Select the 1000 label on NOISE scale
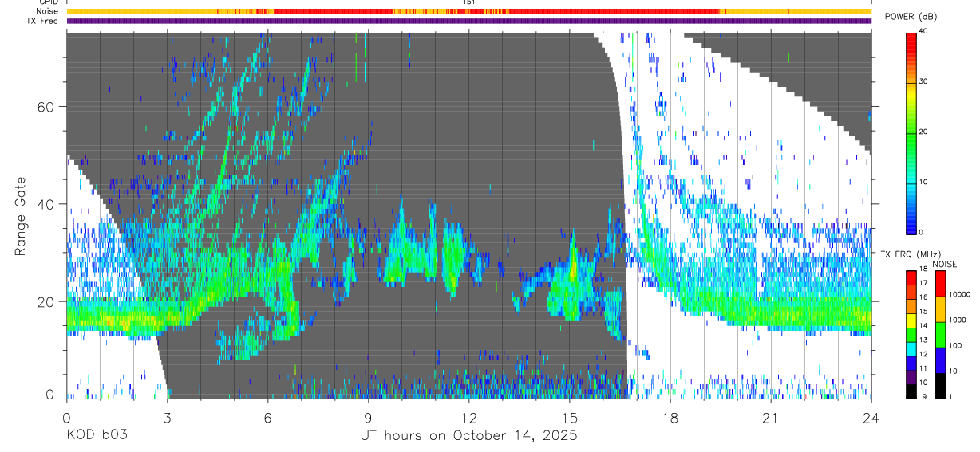This screenshot has width=980, height=452. (x=958, y=320)
